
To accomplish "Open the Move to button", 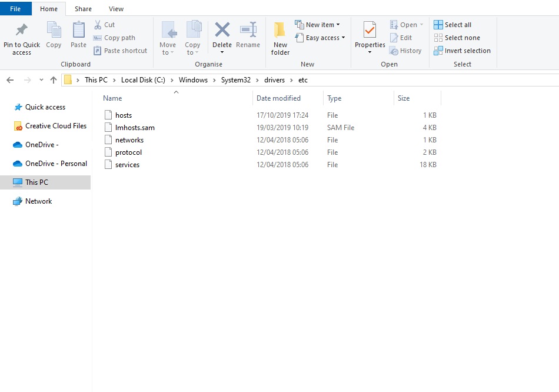I will [x=168, y=38].
